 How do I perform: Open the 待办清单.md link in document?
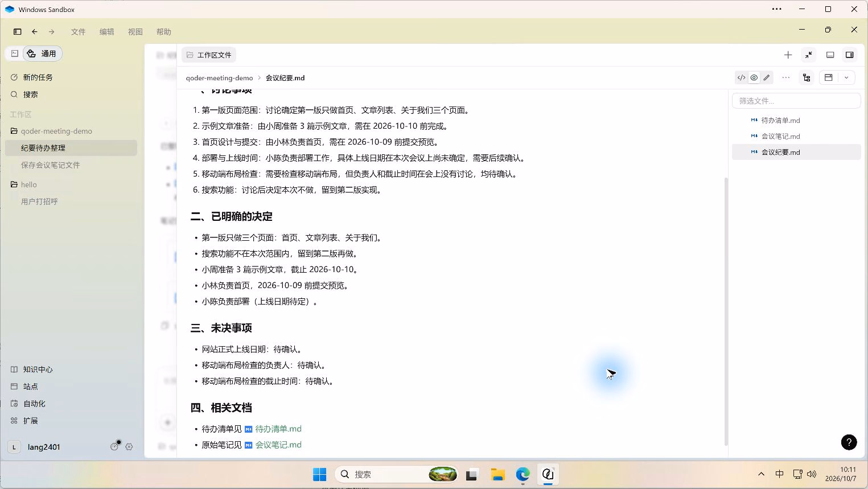278,429
